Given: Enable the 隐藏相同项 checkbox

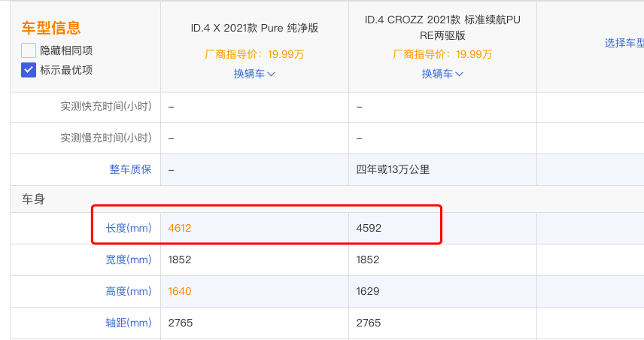Looking at the screenshot, I should (29, 50).
